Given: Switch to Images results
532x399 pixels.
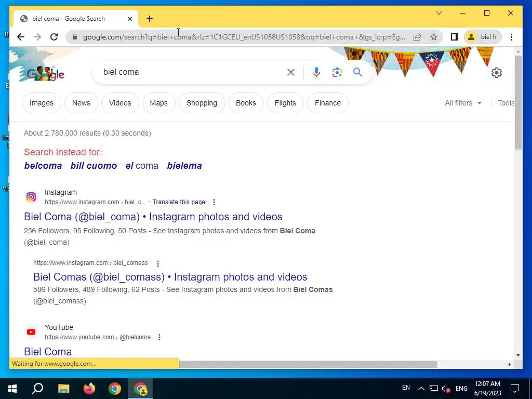Looking at the screenshot, I should point(42,103).
